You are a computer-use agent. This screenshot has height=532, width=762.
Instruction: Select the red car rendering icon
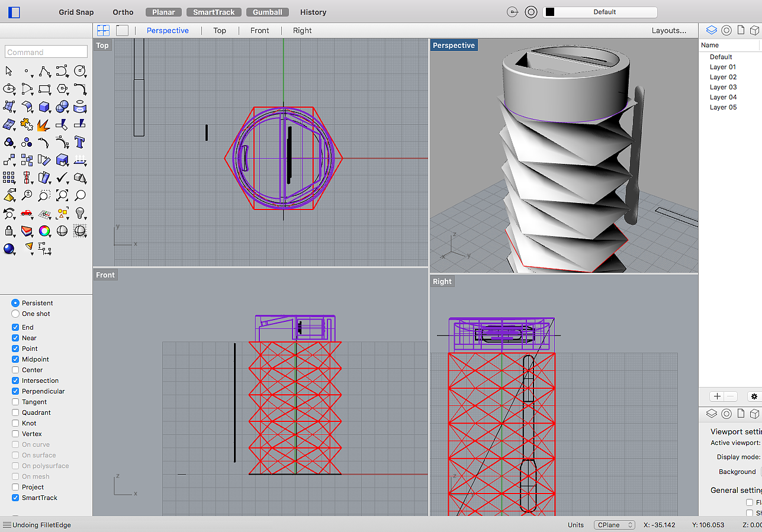pyautogui.click(x=26, y=213)
